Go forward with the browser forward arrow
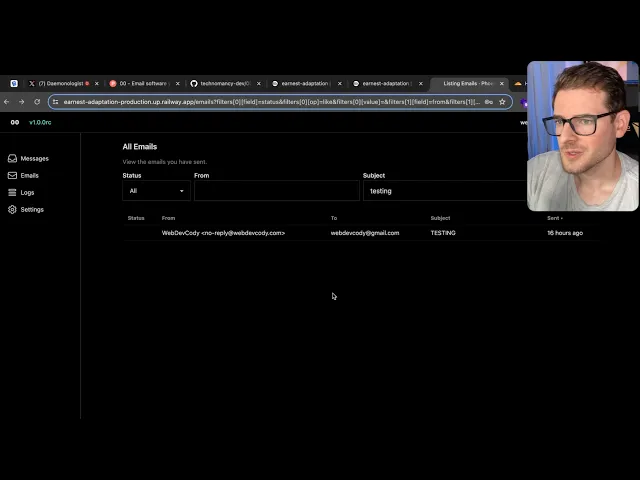Viewport: 640px width, 480px height. click(x=22, y=102)
